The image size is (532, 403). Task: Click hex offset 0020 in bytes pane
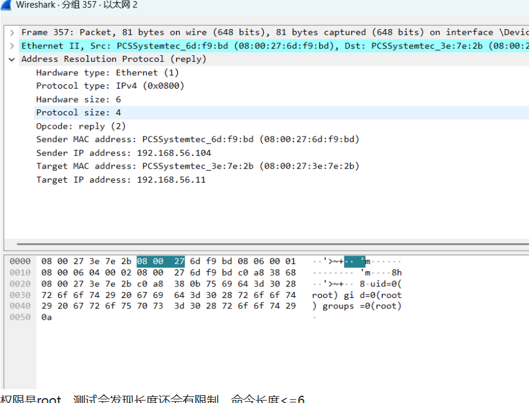pos(20,284)
